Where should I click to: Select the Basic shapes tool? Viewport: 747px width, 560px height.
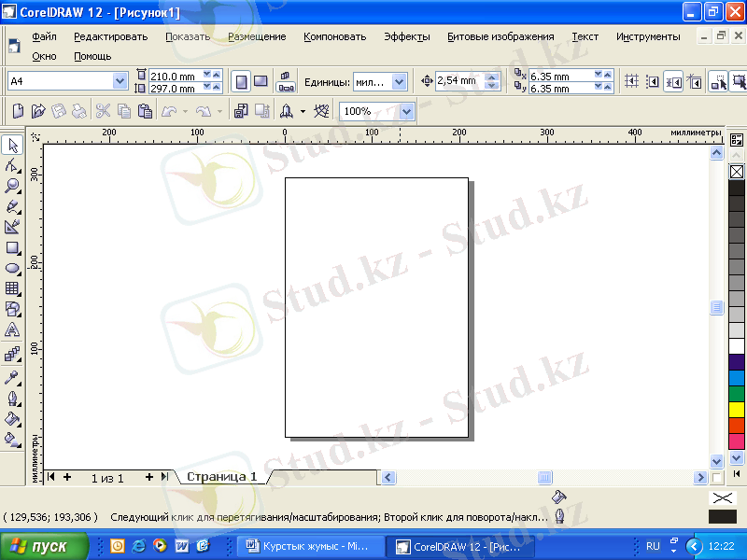point(12,309)
